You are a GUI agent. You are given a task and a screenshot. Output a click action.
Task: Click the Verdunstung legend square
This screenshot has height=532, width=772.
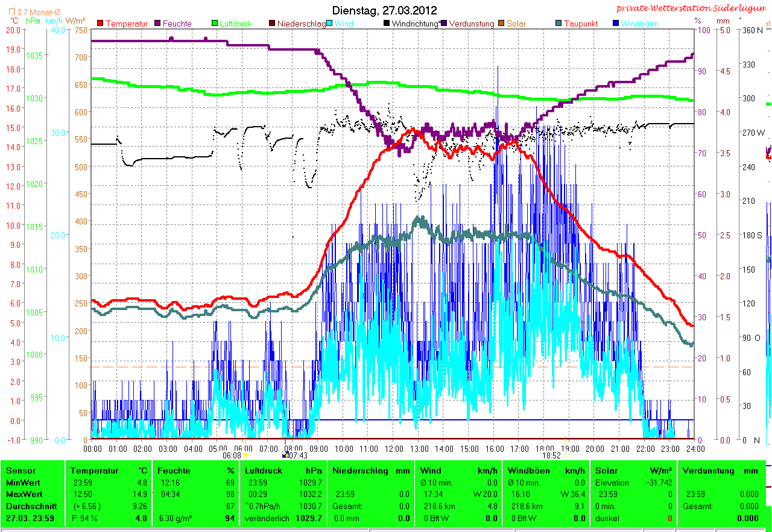click(444, 24)
